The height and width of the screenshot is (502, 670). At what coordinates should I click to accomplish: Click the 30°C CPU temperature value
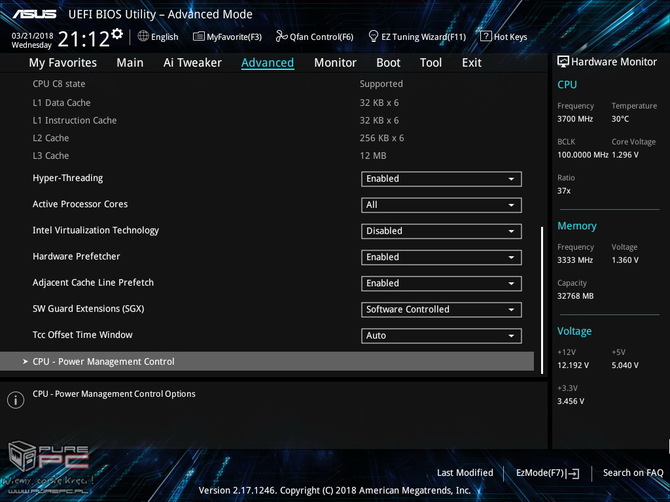tap(620, 119)
